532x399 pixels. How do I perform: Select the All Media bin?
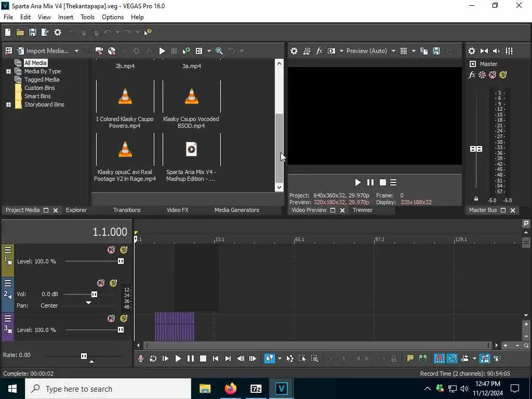pos(35,63)
